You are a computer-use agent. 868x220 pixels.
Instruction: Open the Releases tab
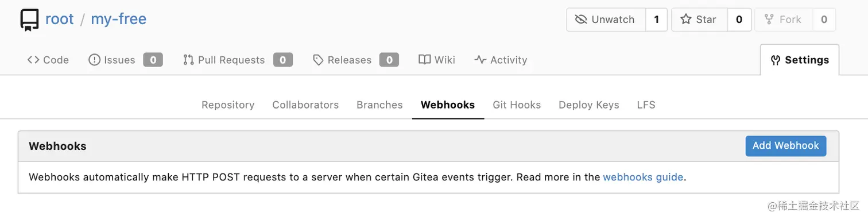point(355,60)
